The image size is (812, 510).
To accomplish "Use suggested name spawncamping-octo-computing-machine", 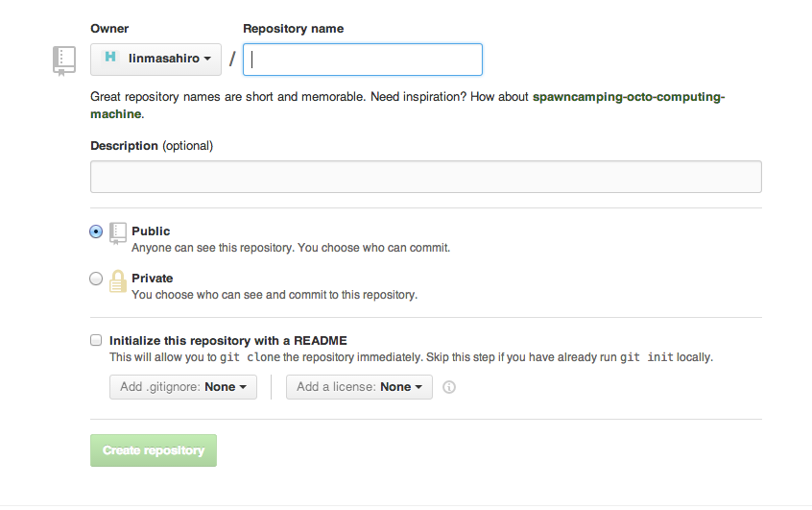I will (628, 97).
